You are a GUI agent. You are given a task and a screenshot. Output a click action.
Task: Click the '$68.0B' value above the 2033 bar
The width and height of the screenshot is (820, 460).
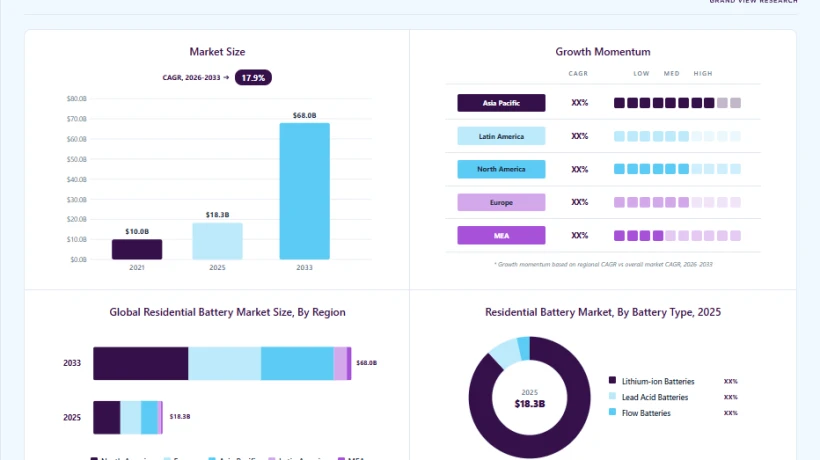pos(304,116)
